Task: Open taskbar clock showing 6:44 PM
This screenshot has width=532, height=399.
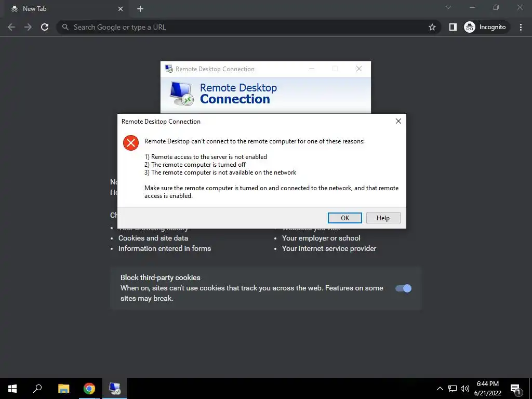Action: (x=488, y=389)
